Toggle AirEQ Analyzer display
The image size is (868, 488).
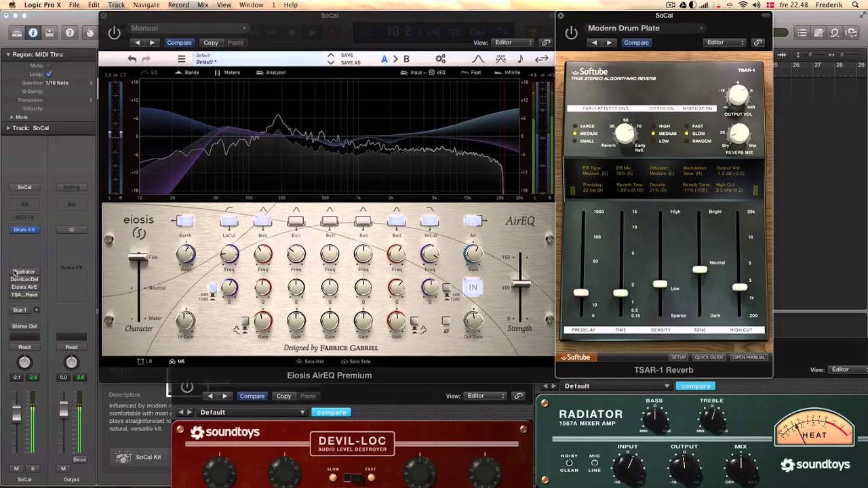[x=271, y=73]
